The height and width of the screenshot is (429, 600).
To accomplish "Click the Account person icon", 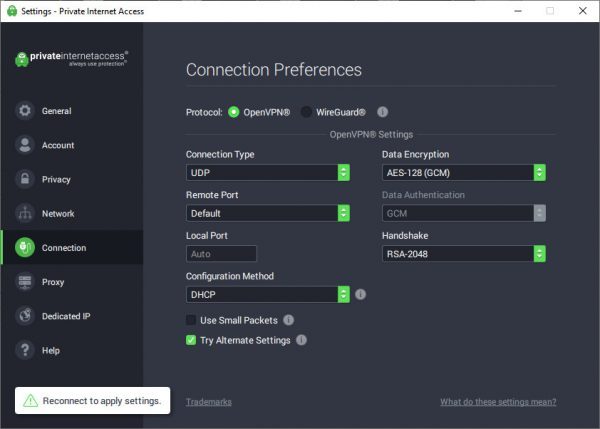I will pos(25,145).
